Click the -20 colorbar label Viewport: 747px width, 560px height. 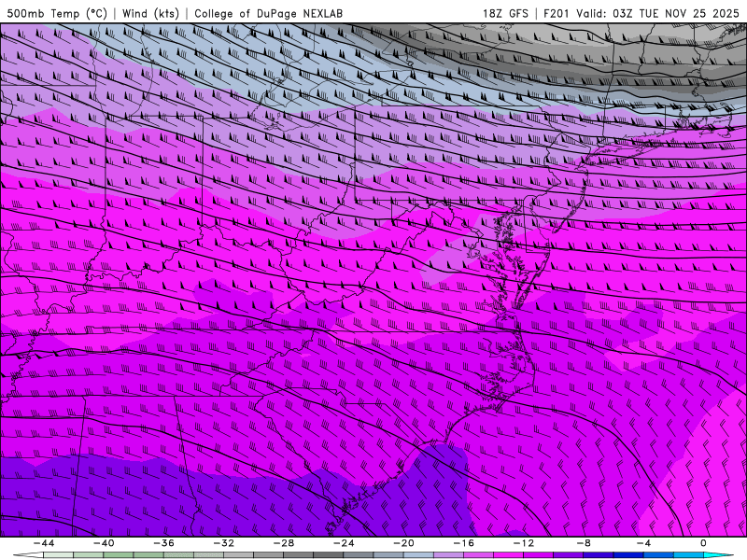pyautogui.click(x=404, y=543)
